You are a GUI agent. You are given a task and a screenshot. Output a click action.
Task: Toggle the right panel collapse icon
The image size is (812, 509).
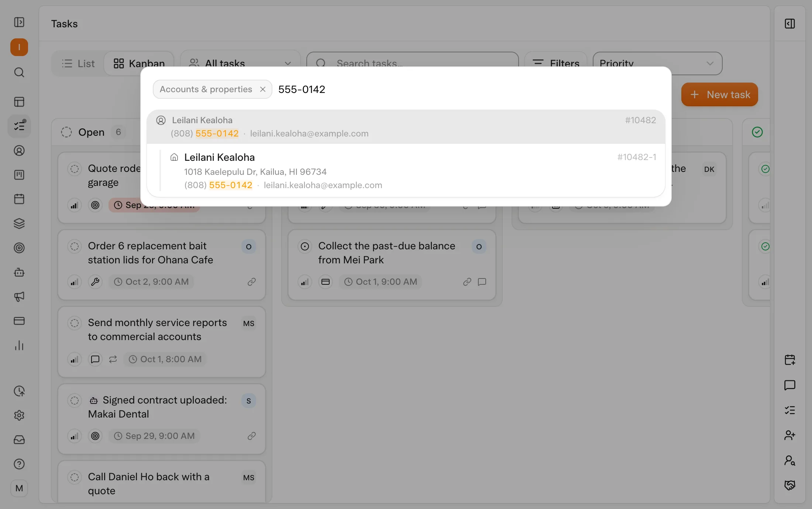point(790,24)
